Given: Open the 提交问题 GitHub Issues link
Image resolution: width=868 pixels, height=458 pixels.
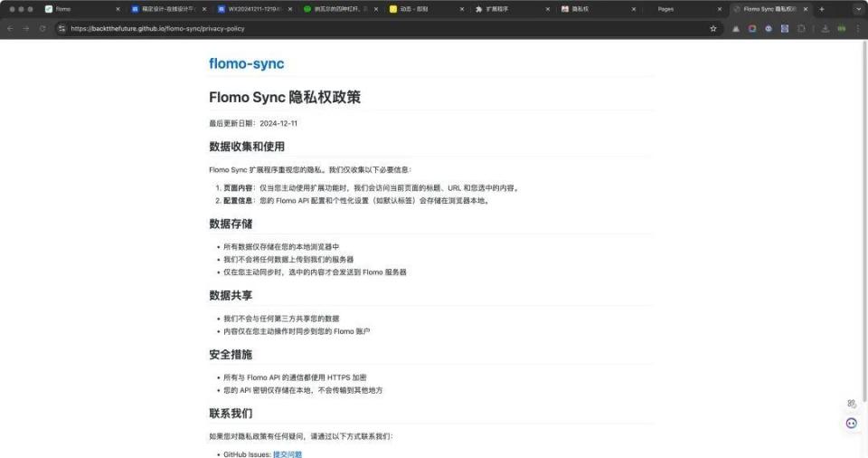Looking at the screenshot, I should click(288, 454).
